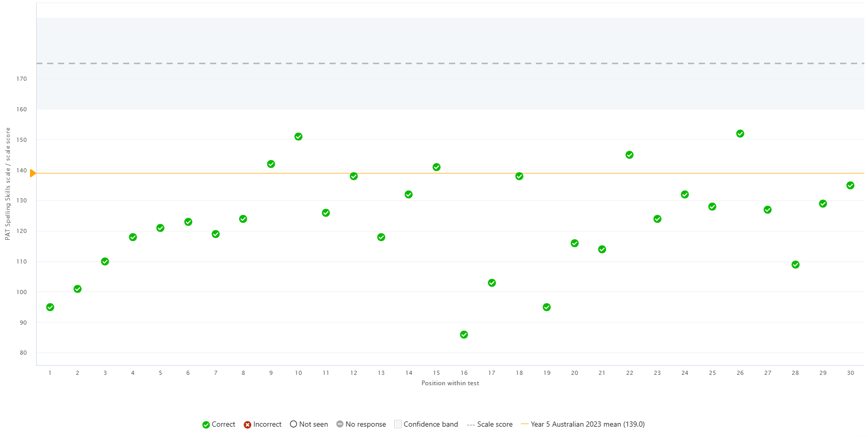Toggle Year 5 Australian 2023 mean legend
868x437 pixels.
coord(582,425)
